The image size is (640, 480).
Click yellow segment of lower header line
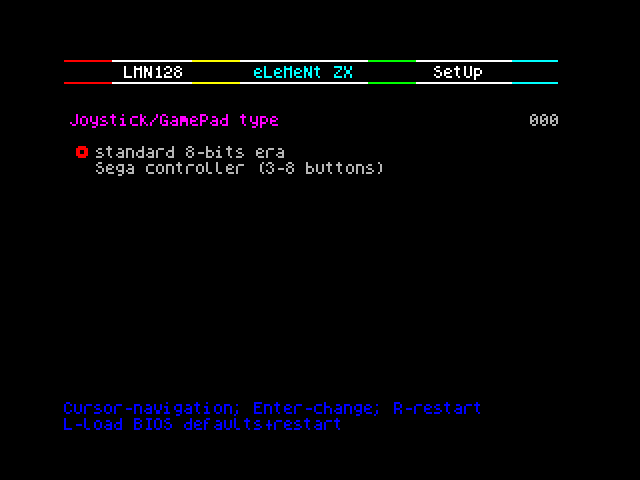coord(216,83)
